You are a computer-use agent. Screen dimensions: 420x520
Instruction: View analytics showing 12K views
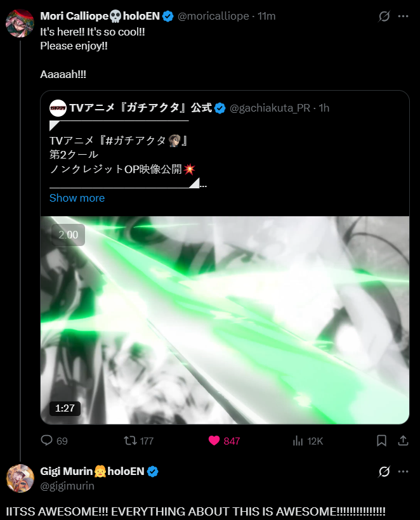point(308,441)
